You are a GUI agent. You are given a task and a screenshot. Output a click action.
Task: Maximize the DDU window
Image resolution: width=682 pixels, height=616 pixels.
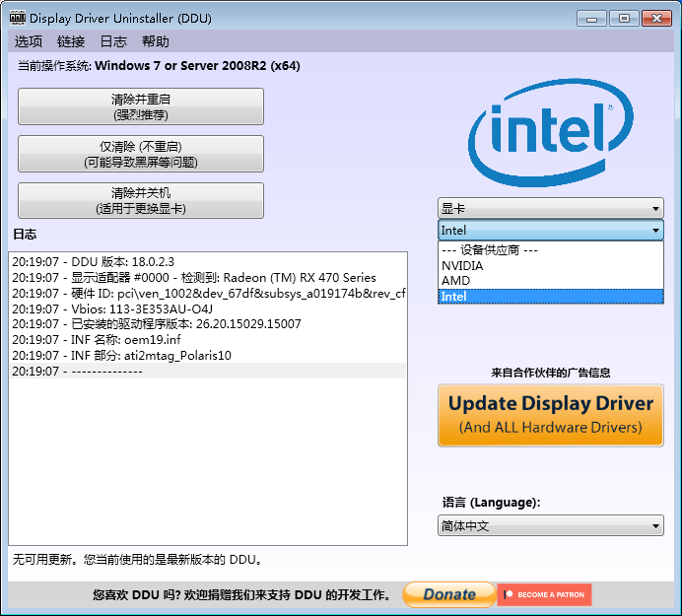coord(624,19)
